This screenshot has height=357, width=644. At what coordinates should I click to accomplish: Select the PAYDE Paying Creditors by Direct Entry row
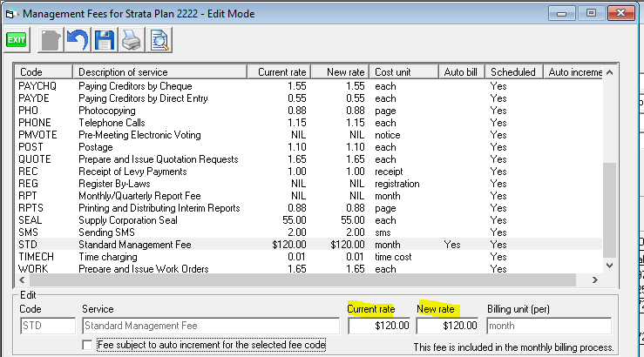(x=308, y=98)
